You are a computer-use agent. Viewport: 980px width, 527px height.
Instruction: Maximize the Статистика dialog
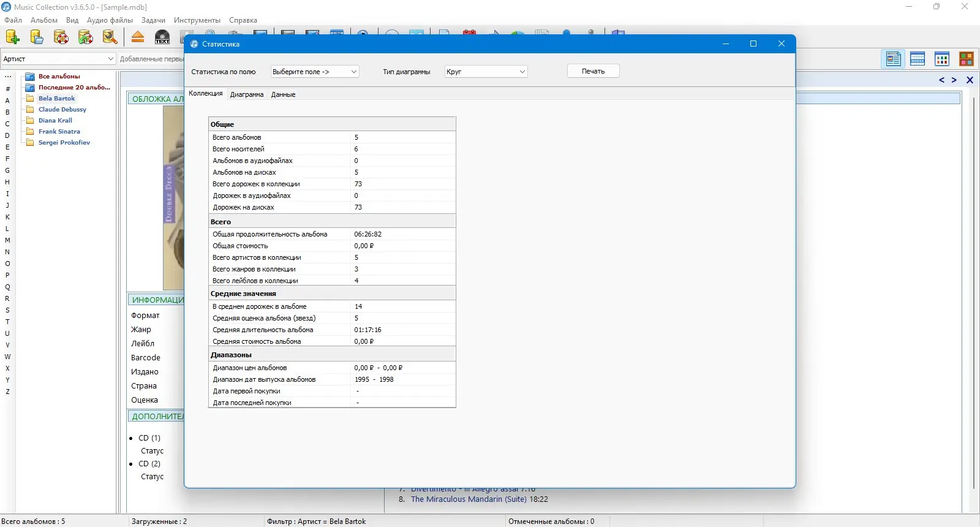[x=753, y=44]
